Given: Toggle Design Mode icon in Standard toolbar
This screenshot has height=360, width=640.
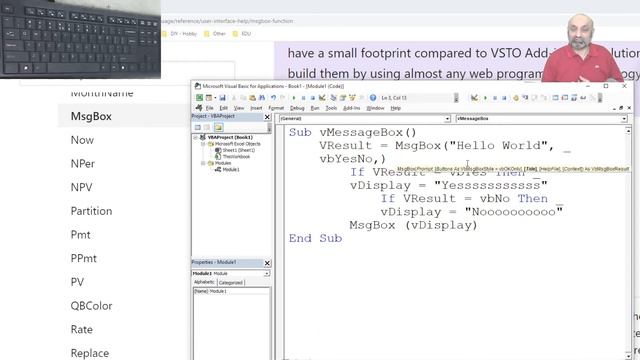Looking at the screenshot, I should point(322,98).
